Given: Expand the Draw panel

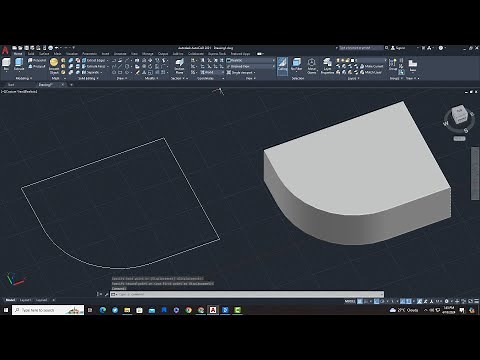Looking at the screenshot, I should 121,78.
